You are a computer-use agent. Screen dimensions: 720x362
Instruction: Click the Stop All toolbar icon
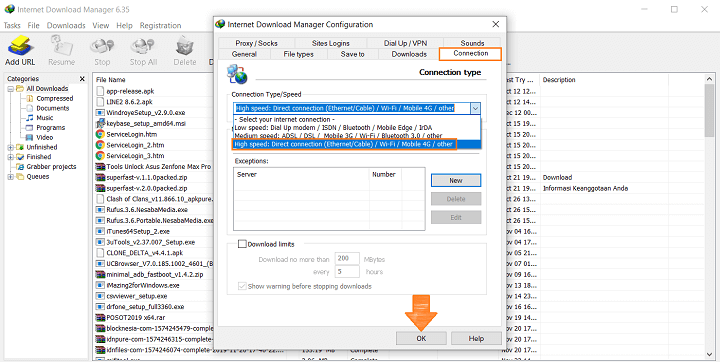pyautogui.click(x=143, y=46)
